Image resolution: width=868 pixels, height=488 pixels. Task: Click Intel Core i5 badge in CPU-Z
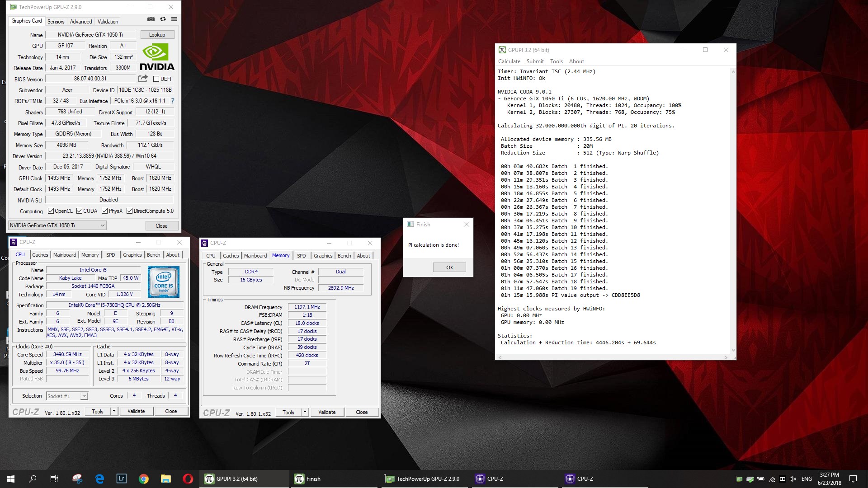tap(164, 282)
